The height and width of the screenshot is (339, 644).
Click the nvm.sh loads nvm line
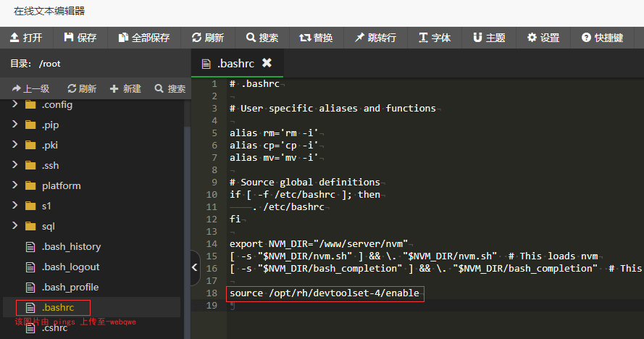coord(414,256)
